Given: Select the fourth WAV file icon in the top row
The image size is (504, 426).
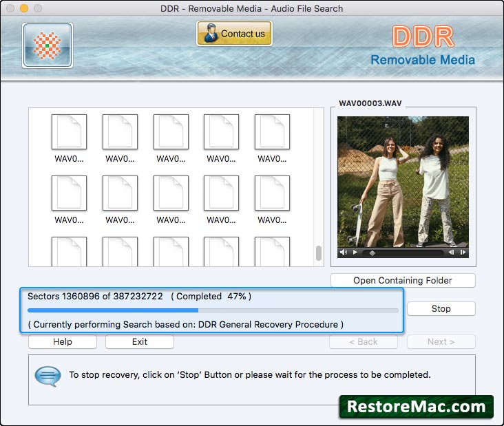Looking at the screenshot, I should (221, 131).
